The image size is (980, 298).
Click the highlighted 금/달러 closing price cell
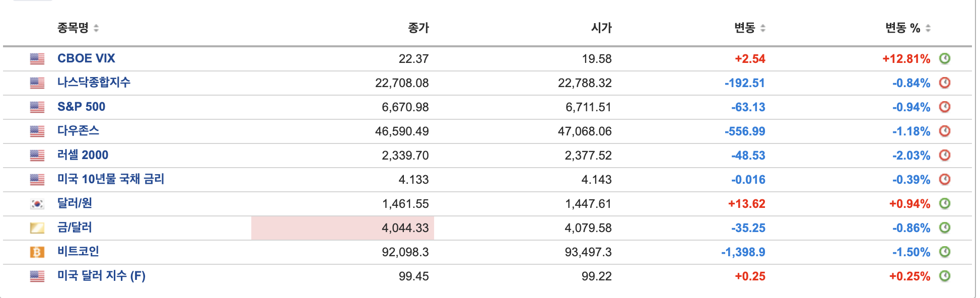[x=342, y=228]
